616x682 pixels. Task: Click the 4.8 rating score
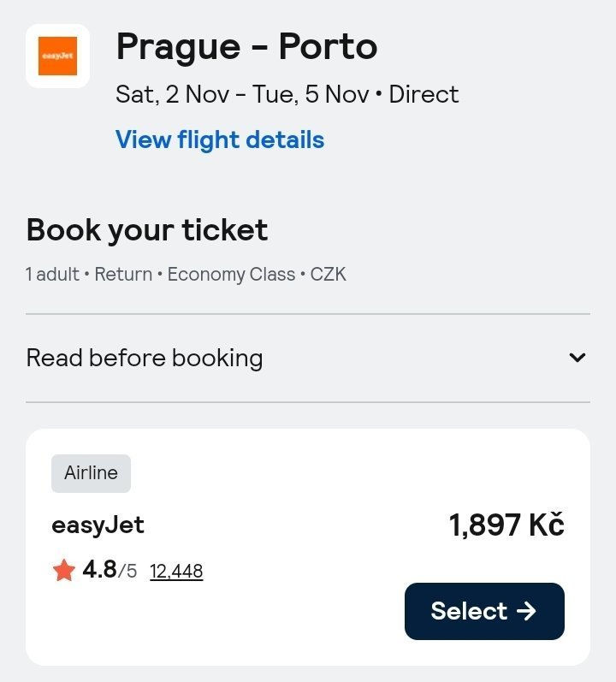tap(99, 569)
